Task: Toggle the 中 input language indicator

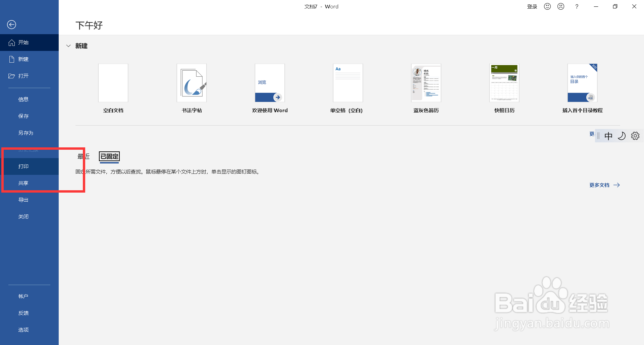Action: point(608,136)
